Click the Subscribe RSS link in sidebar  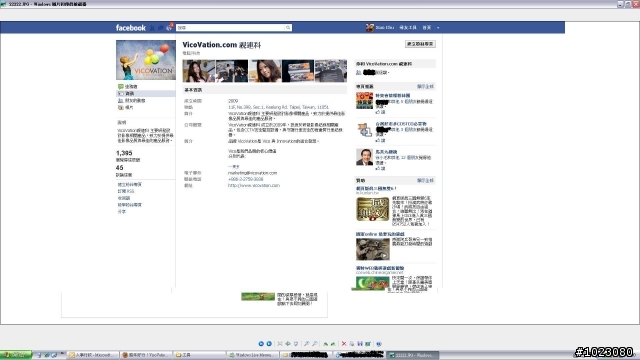coord(126,191)
